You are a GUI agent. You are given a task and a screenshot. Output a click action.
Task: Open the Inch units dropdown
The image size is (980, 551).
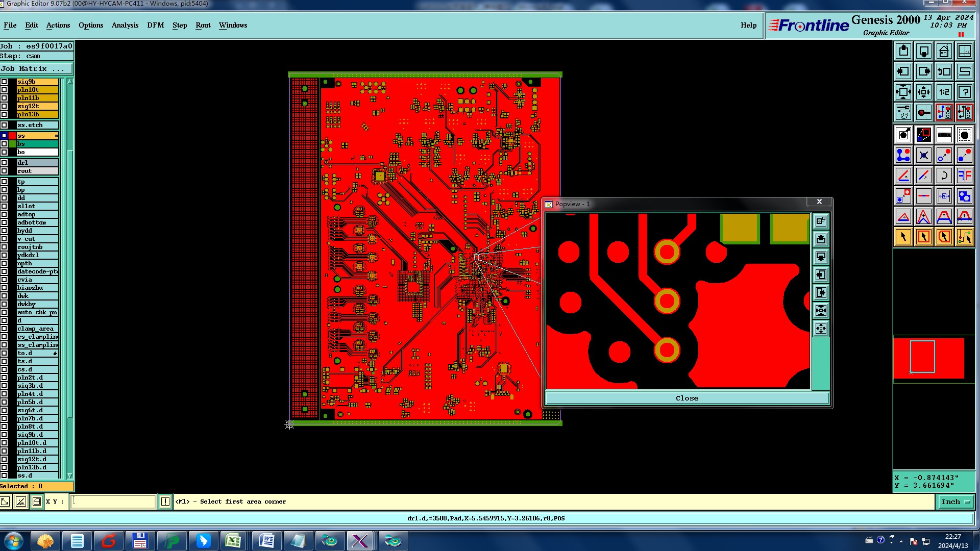pyautogui.click(x=955, y=502)
